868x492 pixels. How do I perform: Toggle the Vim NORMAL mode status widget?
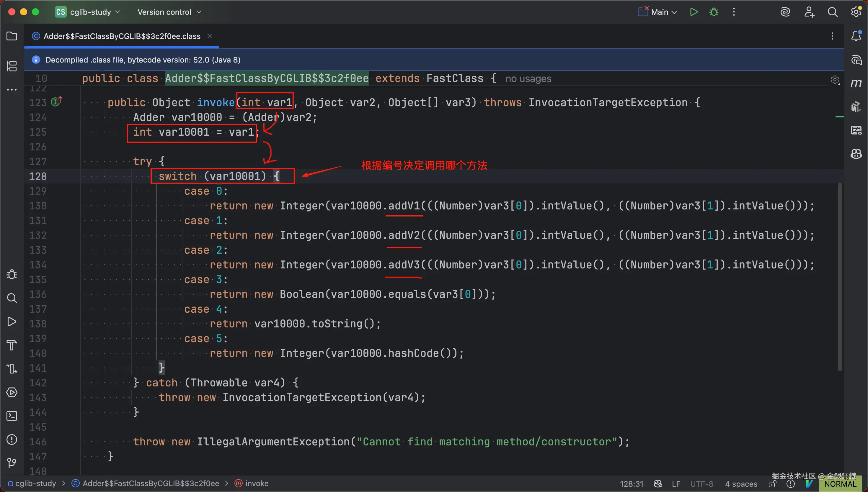tap(840, 484)
